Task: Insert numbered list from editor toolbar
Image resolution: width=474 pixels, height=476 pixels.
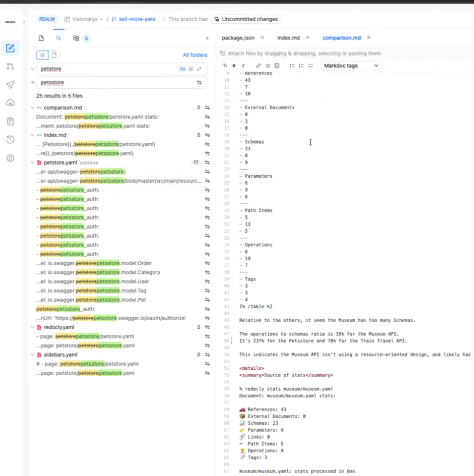Action: pos(301,66)
